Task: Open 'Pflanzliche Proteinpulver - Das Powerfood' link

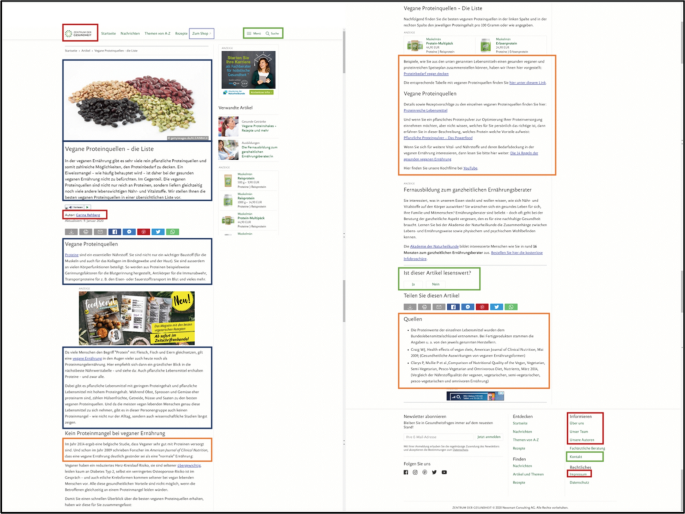Action: (438, 138)
